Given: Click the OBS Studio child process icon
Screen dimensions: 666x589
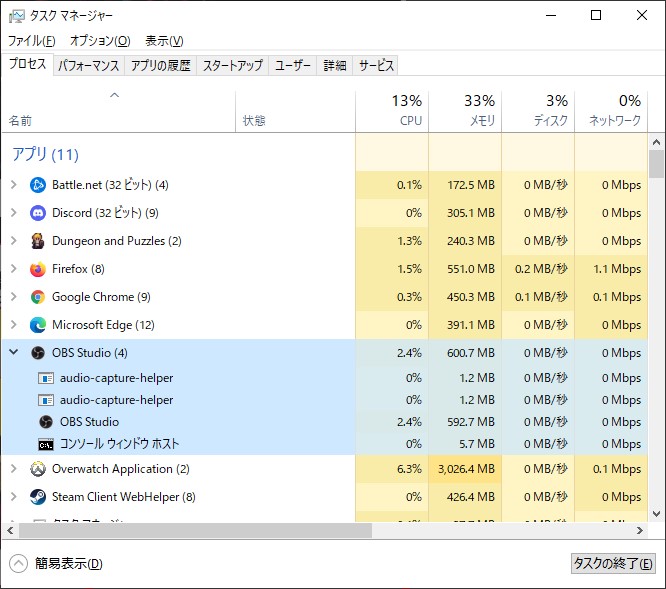Looking at the screenshot, I should (x=46, y=422).
